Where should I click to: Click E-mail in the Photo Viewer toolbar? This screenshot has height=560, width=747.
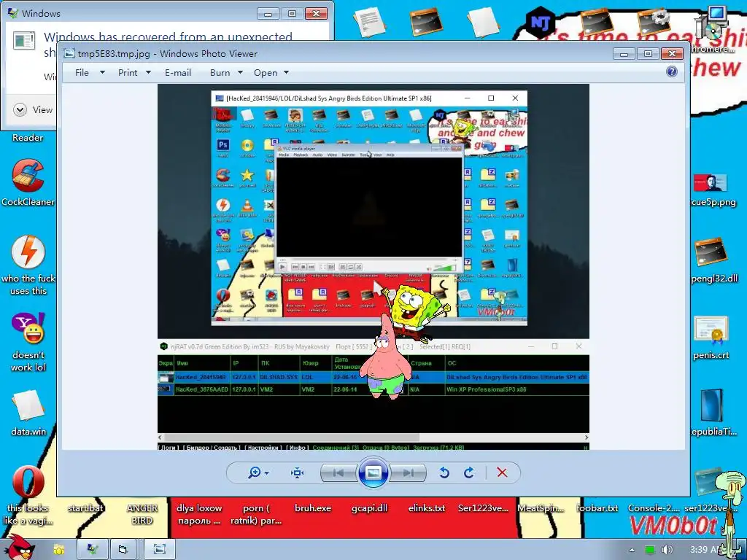tap(178, 72)
